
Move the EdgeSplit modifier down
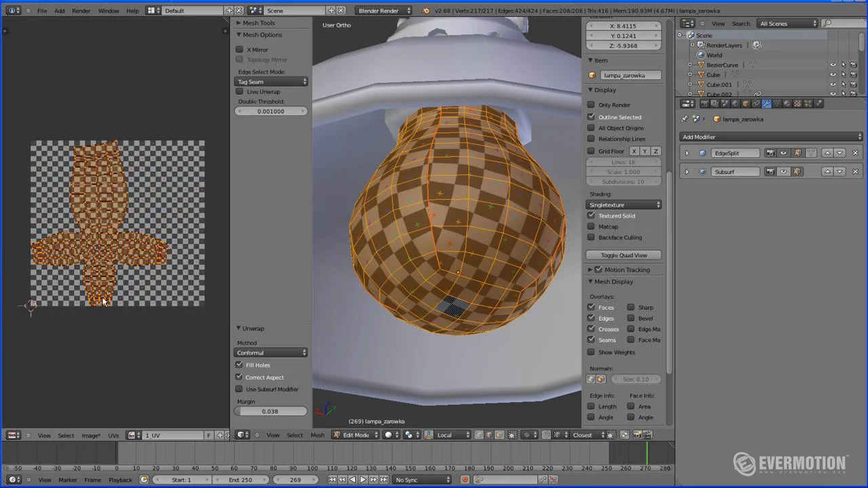coord(840,152)
